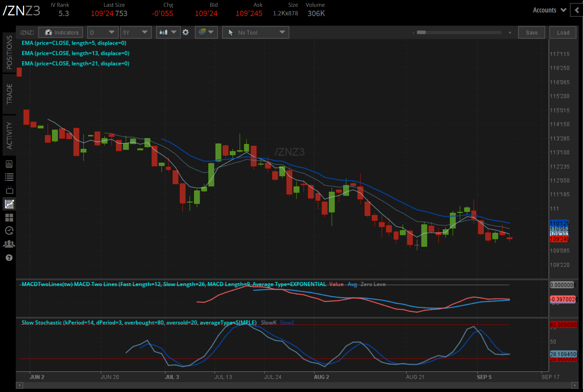
Task: Open the help question mark icon
Action: [x=9, y=258]
